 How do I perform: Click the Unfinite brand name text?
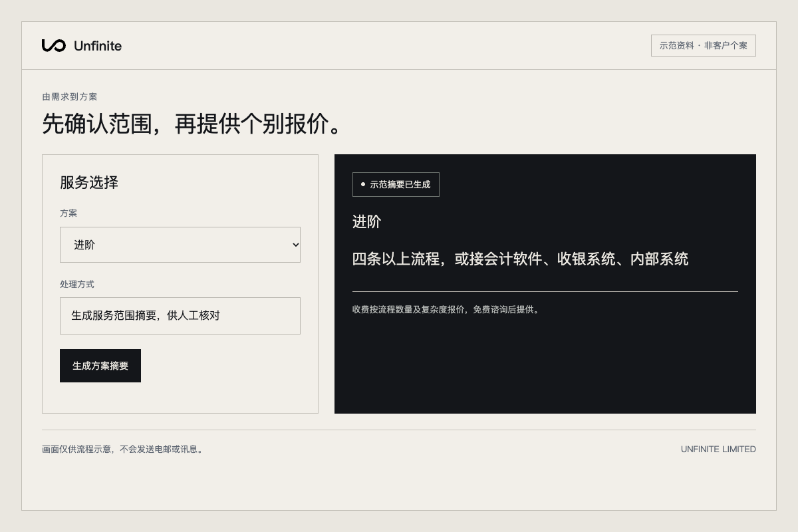click(x=98, y=46)
